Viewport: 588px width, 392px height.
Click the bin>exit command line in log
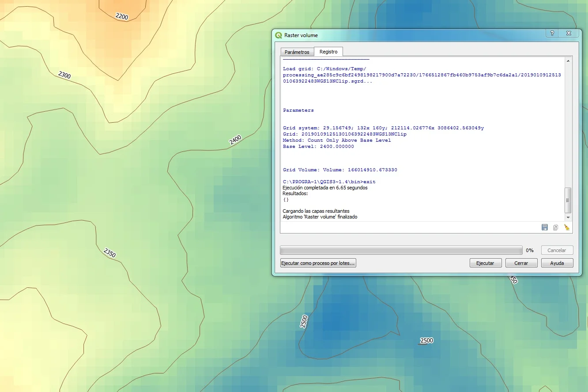click(x=329, y=182)
